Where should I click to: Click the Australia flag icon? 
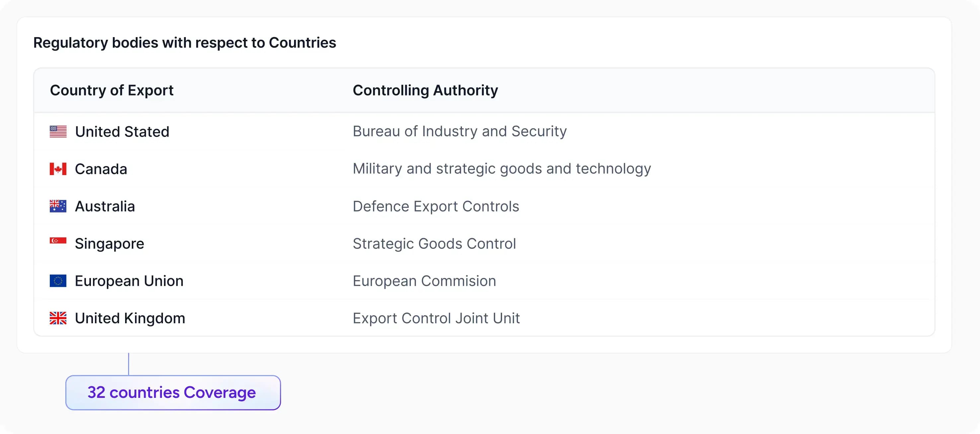pos(58,206)
